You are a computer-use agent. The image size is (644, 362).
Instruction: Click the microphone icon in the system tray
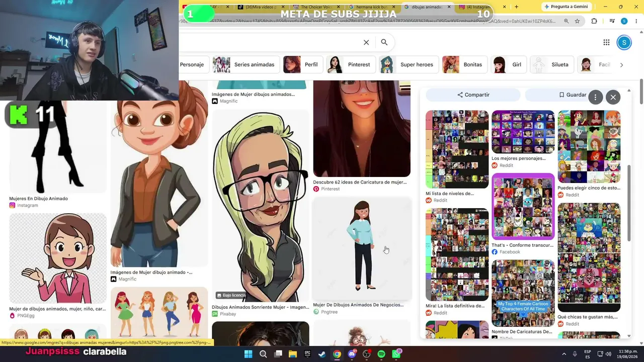(x=575, y=354)
